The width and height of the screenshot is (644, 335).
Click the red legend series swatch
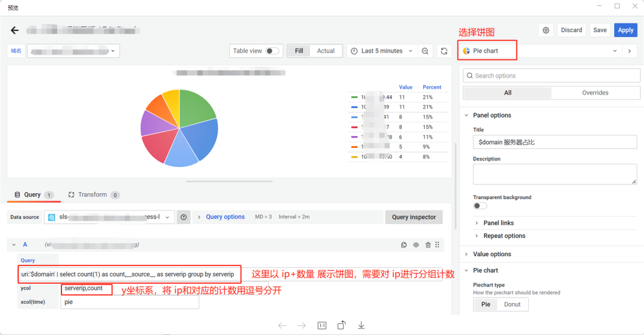354,127
